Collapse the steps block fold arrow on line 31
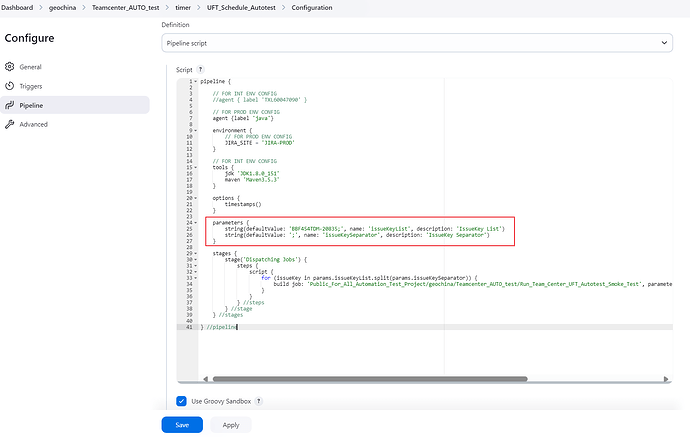Screen dimensions: 690x437 pos(196,266)
